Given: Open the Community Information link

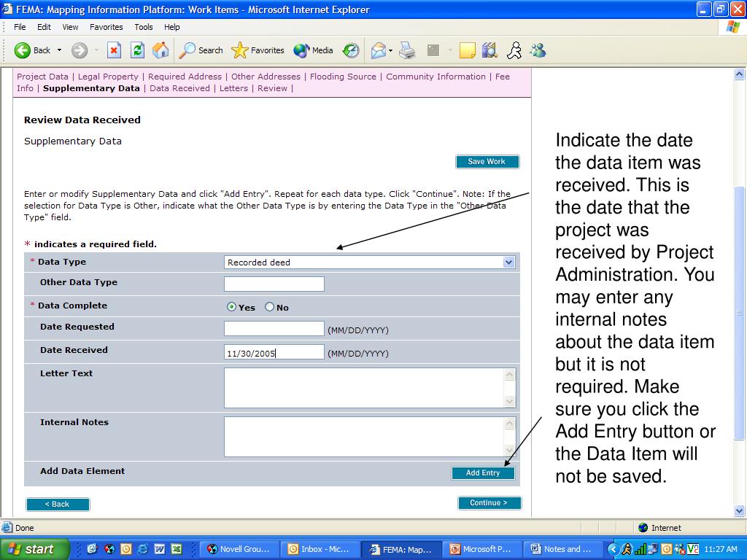Looking at the screenshot, I should tap(436, 77).
